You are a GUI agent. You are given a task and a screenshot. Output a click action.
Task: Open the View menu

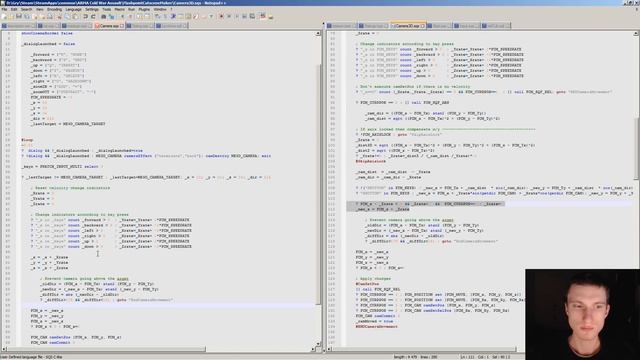40,9
